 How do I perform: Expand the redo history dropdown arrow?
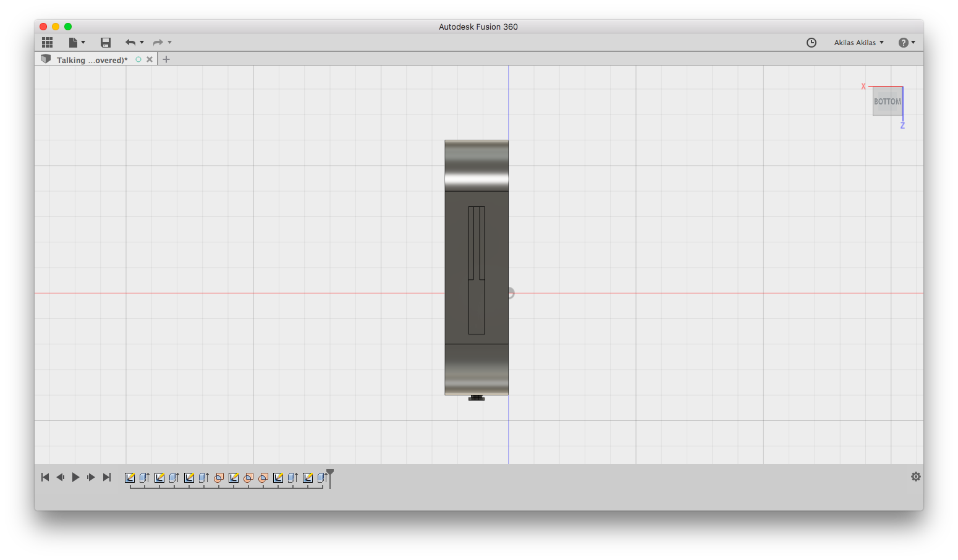170,42
